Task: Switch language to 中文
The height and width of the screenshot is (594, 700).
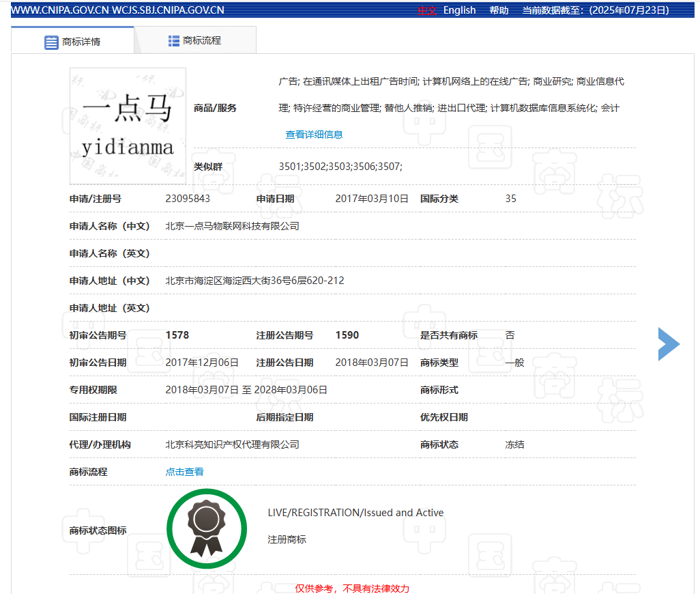Action: click(427, 10)
